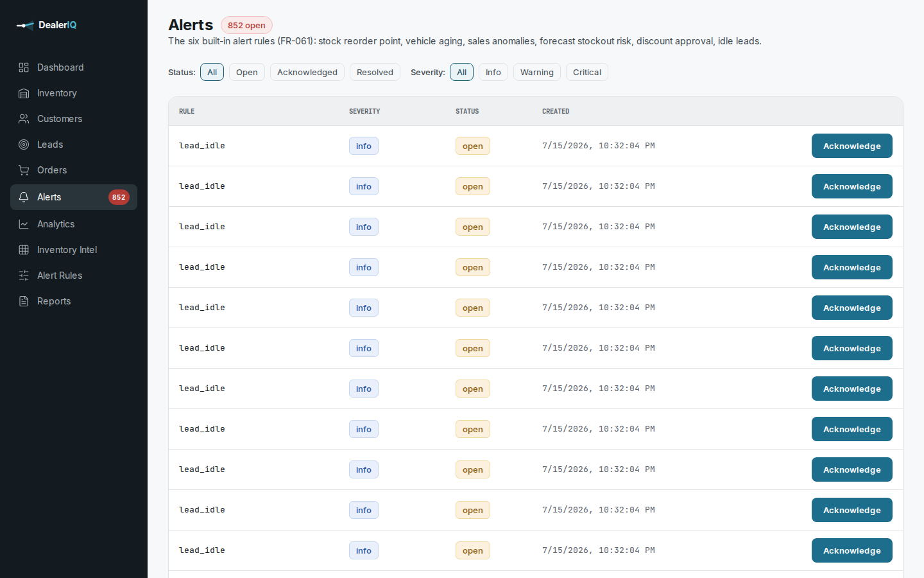This screenshot has width=924, height=578.
Task: Acknowledge the first alert in the table
Action: click(x=852, y=146)
